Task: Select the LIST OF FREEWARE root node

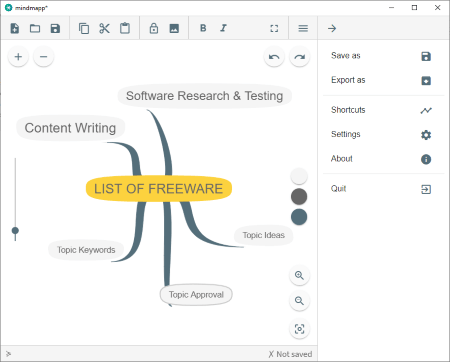Action: click(159, 189)
